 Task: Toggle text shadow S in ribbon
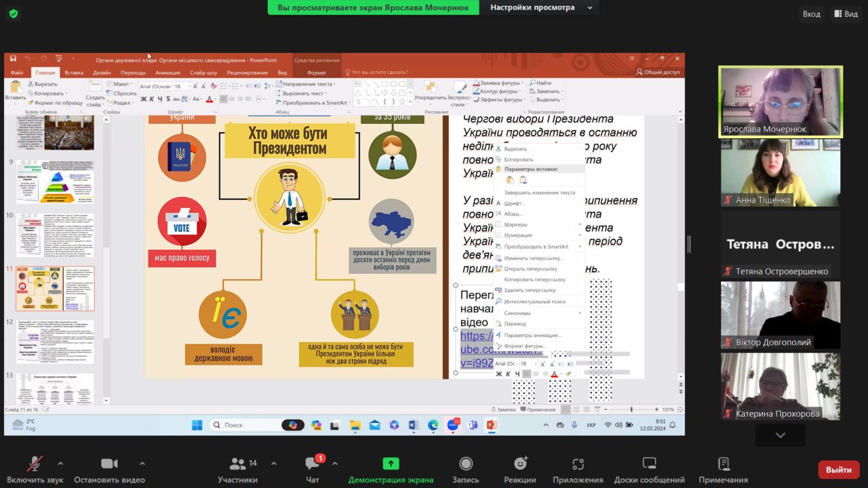(x=170, y=99)
